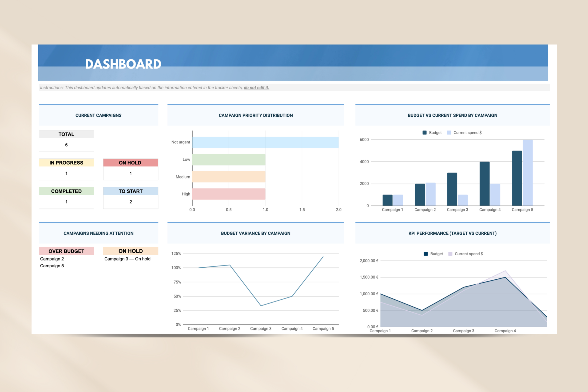Click the 'do not edit it.' underlined text

[257, 87]
